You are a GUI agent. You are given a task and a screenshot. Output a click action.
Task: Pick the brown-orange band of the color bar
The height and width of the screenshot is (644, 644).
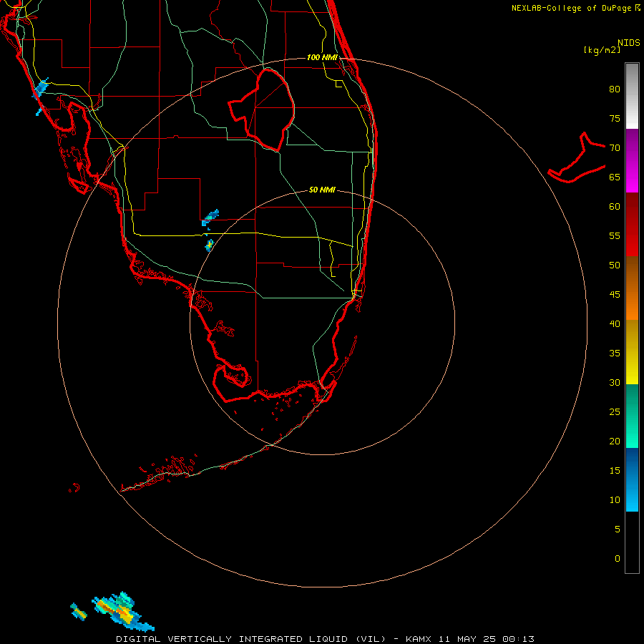pos(632,288)
